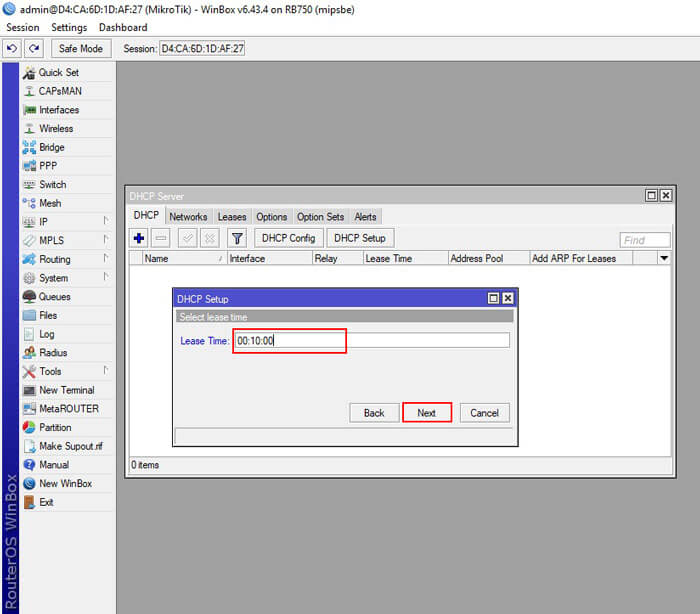This screenshot has width=700, height=614.
Task: Click the DHCP Config button
Action: tap(288, 238)
